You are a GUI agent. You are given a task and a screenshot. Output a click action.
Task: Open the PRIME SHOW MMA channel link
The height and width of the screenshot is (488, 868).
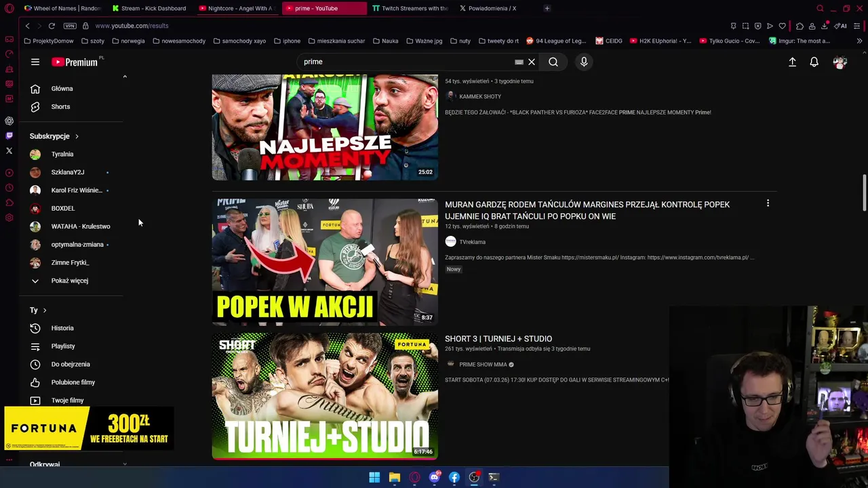483,365
